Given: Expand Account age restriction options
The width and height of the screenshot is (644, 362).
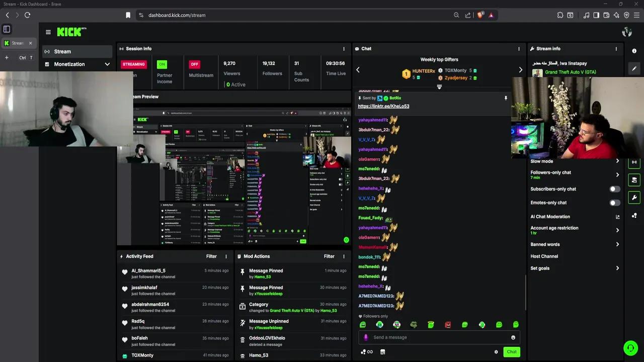Looking at the screenshot, I should (x=617, y=230).
